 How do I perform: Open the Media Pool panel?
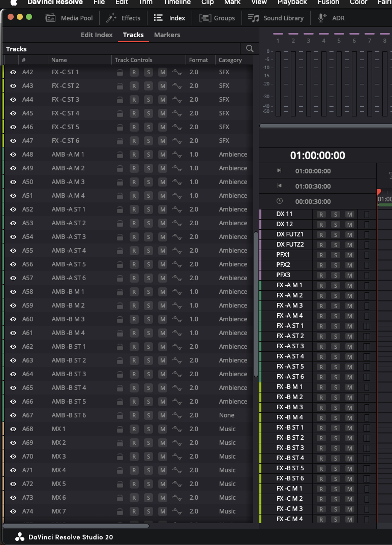(69, 18)
